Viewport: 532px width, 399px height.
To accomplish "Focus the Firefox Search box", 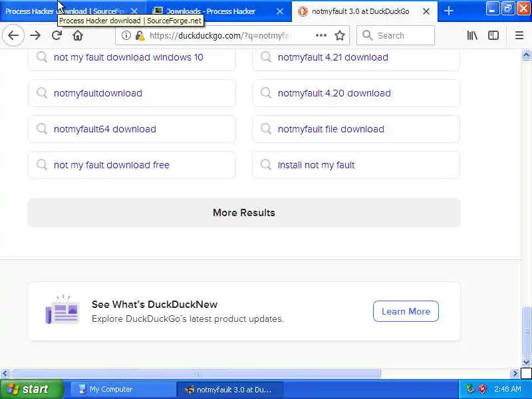I will coord(396,35).
